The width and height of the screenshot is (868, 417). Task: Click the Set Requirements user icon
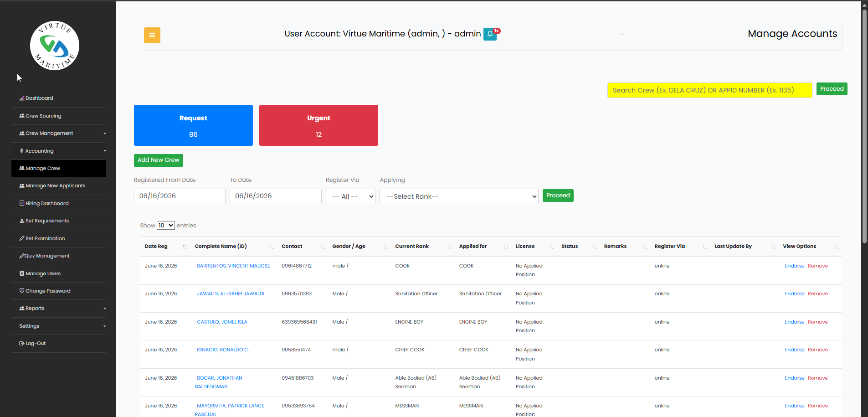22,221
